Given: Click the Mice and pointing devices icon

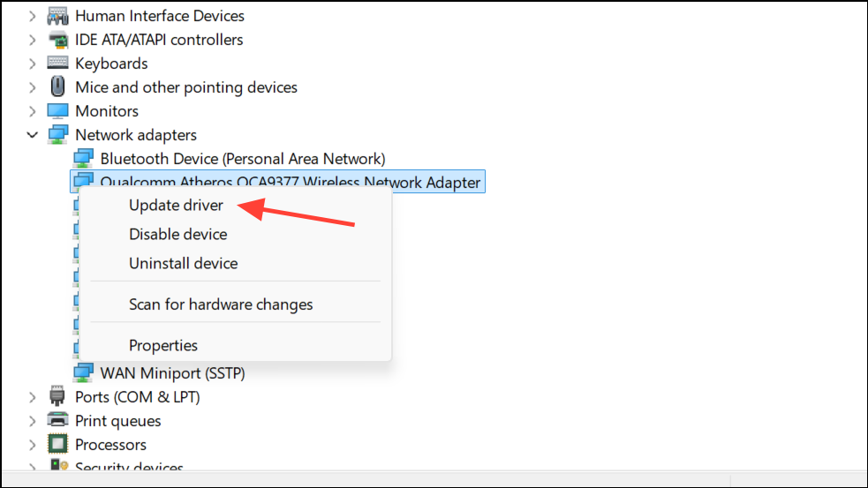Looking at the screenshot, I should (58, 87).
